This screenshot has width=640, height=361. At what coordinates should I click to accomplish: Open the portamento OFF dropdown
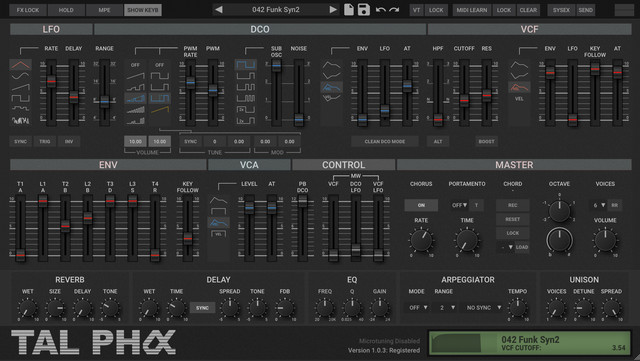(x=459, y=205)
